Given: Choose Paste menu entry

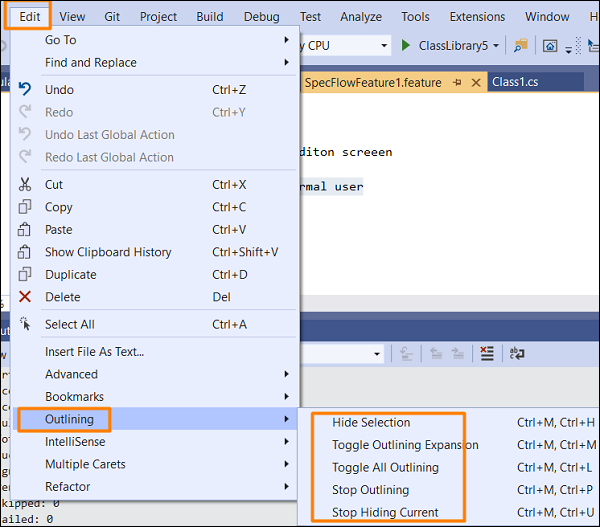Looking at the screenshot, I should 155,230.
